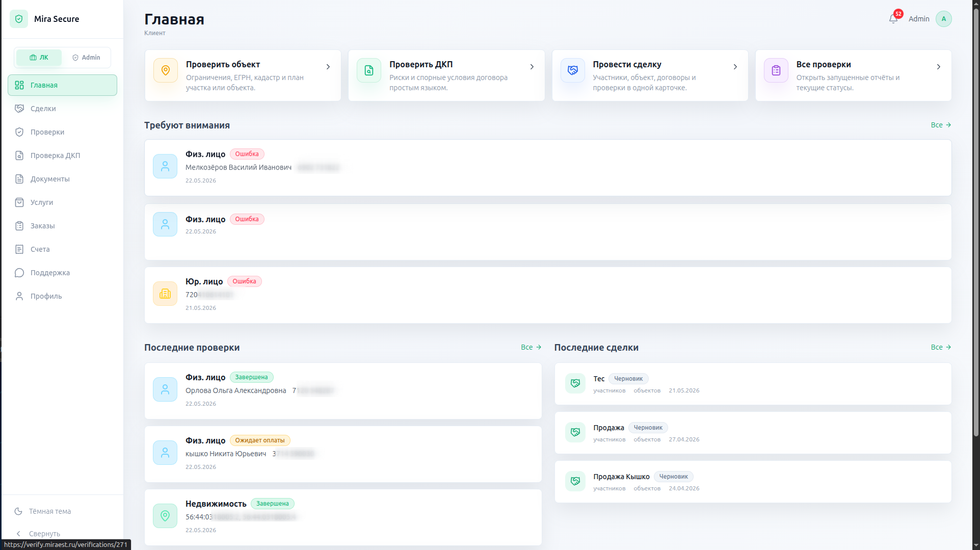
Task: Open the notifications bell icon
Action: pyautogui.click(x=893, y=19)
